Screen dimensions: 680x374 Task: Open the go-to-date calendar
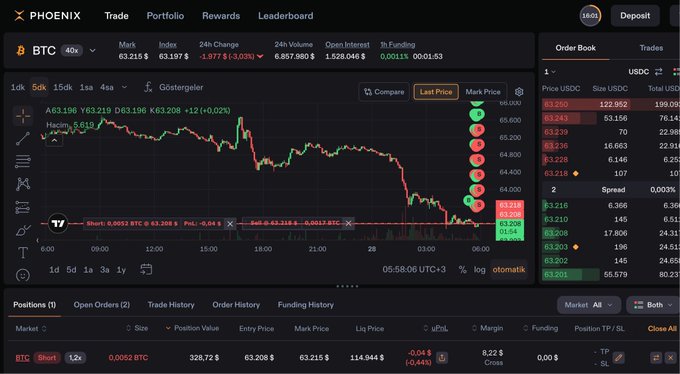tap(146, 269)
